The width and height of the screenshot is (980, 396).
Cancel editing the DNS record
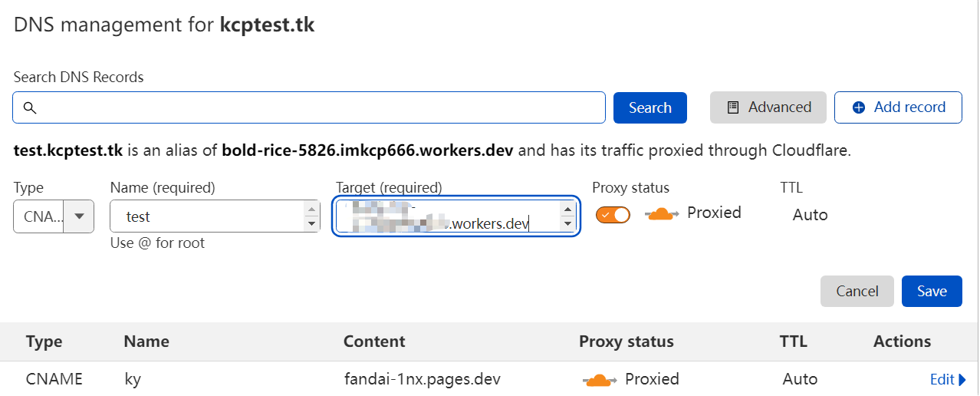[857, 292]
